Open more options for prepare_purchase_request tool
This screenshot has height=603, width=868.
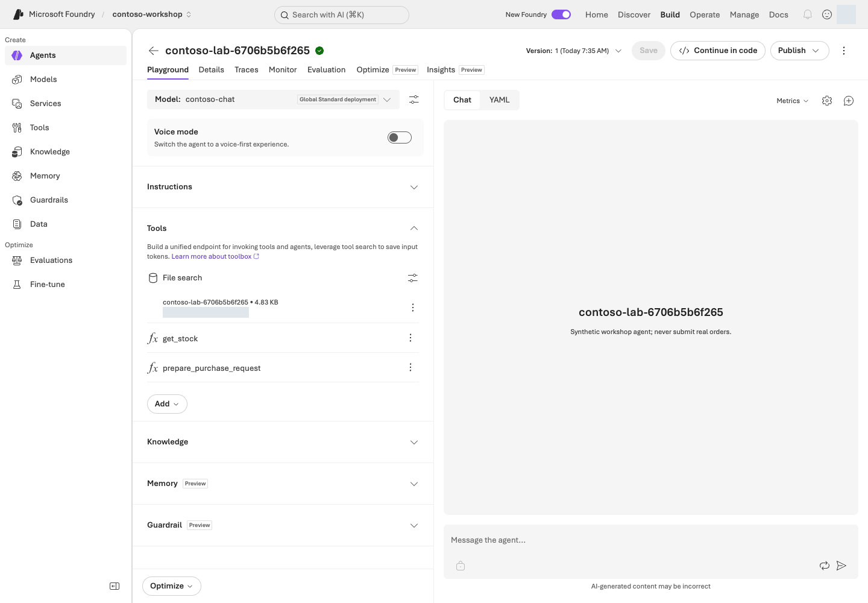[x=410, y=367]
